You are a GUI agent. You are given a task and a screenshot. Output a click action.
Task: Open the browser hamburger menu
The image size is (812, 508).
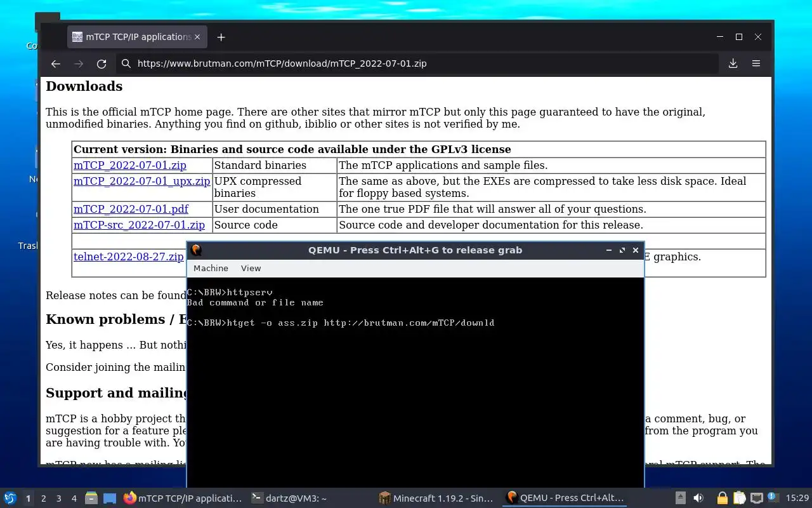756,63
